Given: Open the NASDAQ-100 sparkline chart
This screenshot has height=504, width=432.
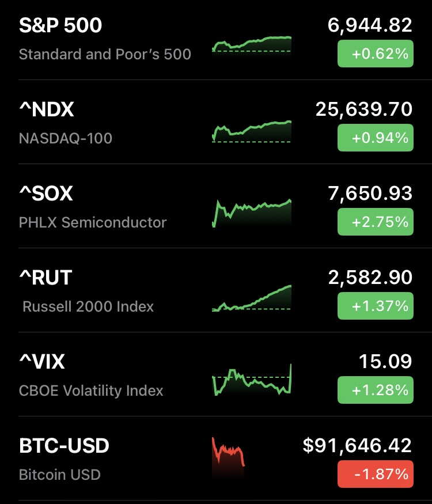Looking at the screenshot, I should click(x=252, y=131).
